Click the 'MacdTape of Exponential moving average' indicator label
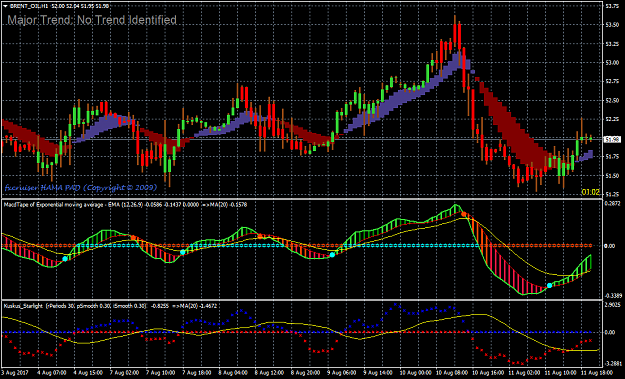The width and height of the screenshot is (625, 379). point(53,205)
